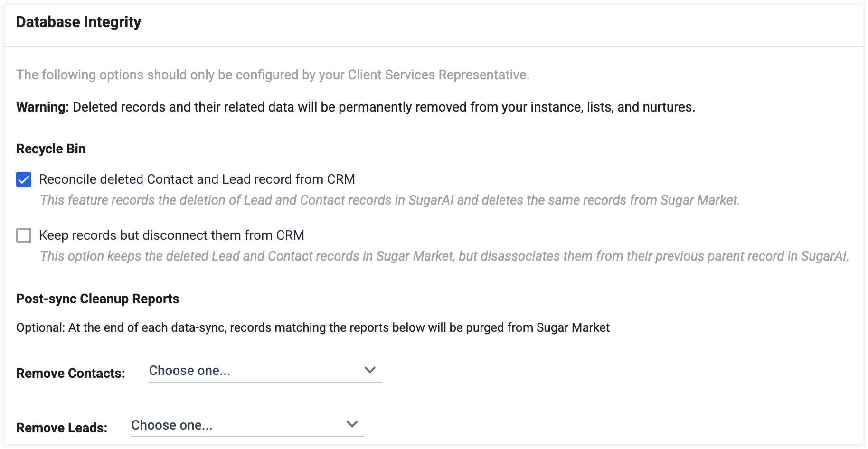
Task: Click the Client Services Representative notice text
Action: pyautogui.click(x=273, y=75)
